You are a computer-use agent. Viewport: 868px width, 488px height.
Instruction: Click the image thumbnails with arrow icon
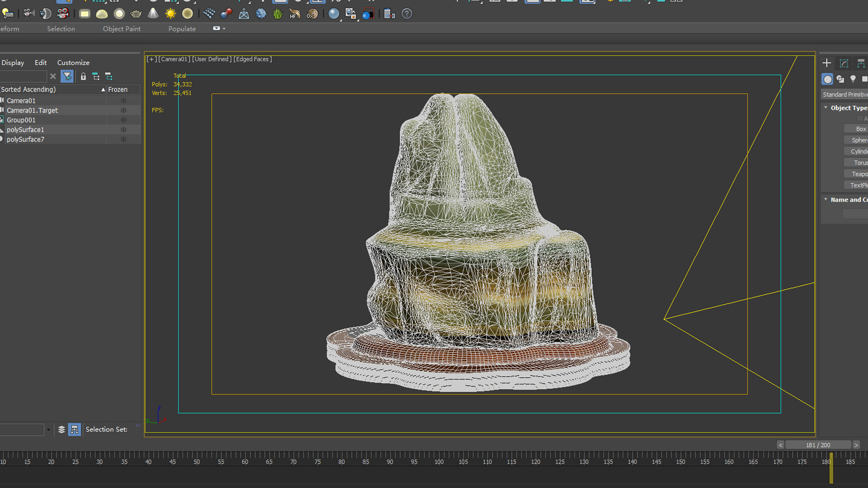pyautogui.click(x=351, y=14)
